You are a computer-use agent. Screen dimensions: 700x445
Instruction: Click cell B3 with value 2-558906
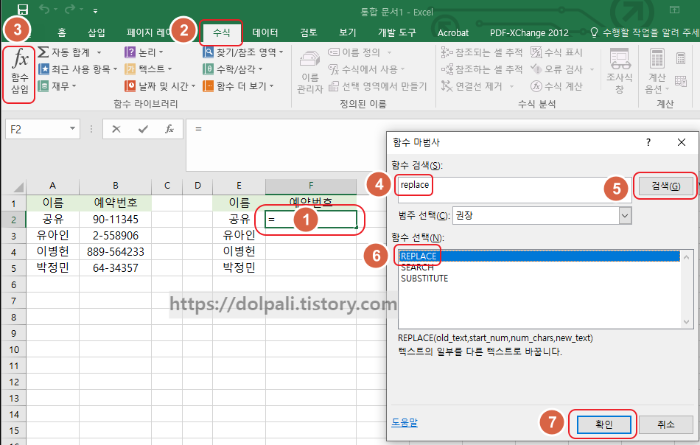pos(115,235)
